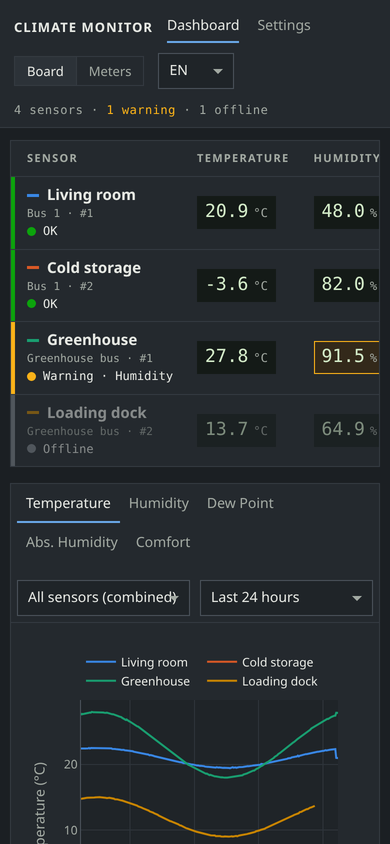Image resolution: width=390 pixels, height=844 pixels.
Task: Select the Dew Point chart tab
Action: coord(240,503)
